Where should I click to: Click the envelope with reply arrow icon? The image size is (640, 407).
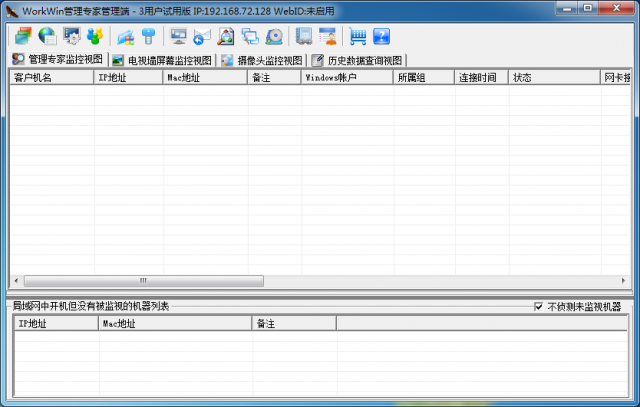click(202, 36)
